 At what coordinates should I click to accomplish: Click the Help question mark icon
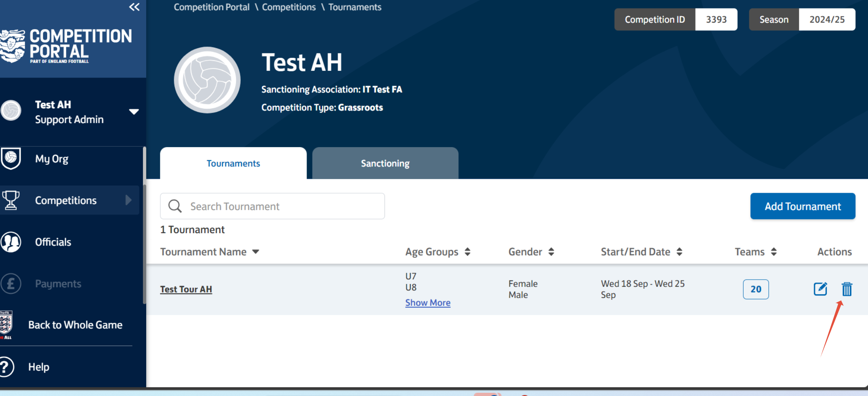(6, 367)
